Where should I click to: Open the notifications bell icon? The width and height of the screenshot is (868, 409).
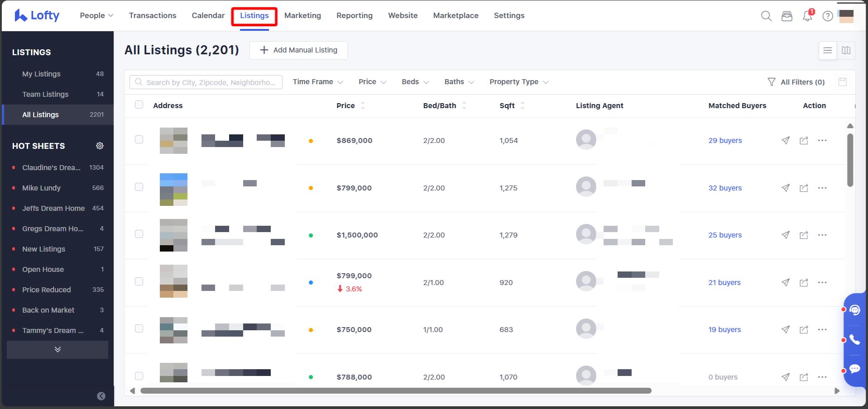tap(807, 16)
